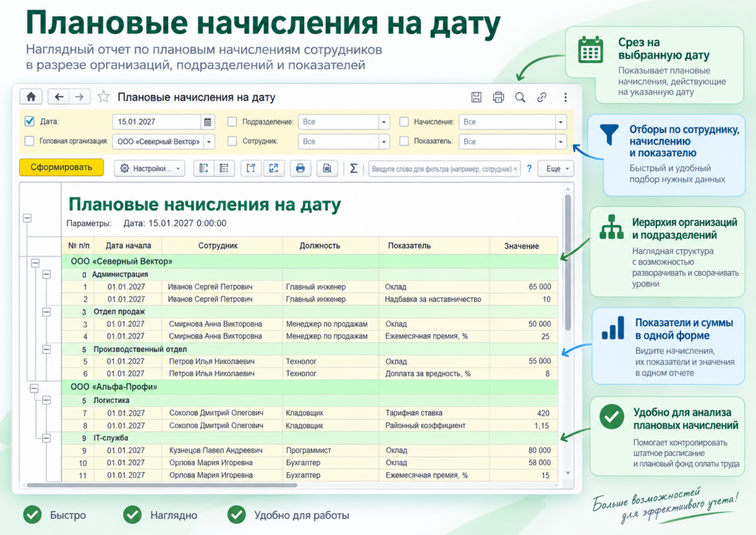
Task: Uncheck the Дата checkbox
Action: tap(30, 122)
